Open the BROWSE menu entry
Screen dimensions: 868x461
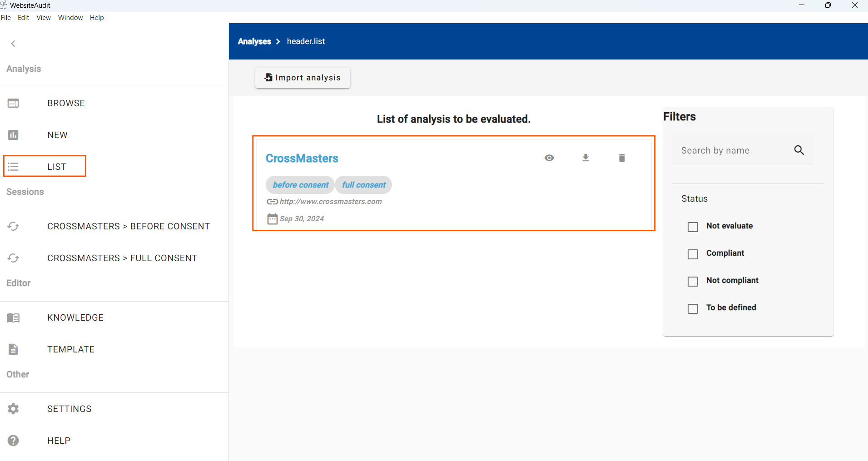click(x=66, y=103)
